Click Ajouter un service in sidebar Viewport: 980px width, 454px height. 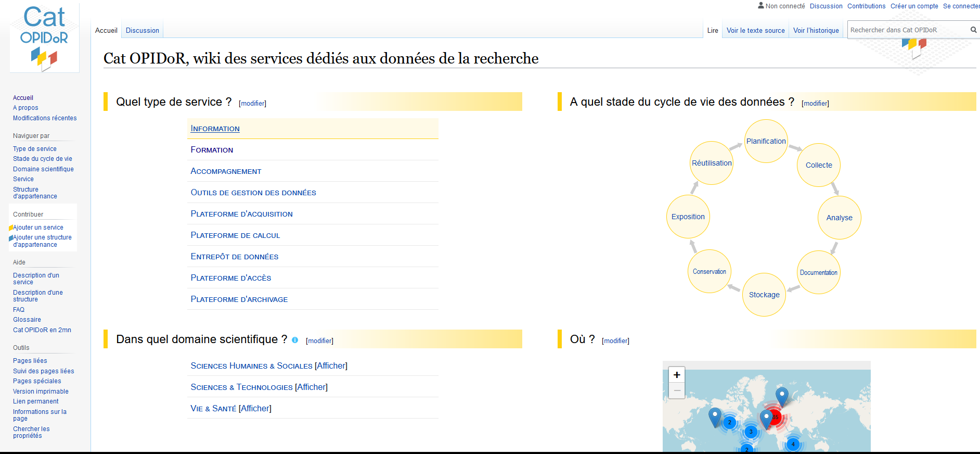click(38, 228)
